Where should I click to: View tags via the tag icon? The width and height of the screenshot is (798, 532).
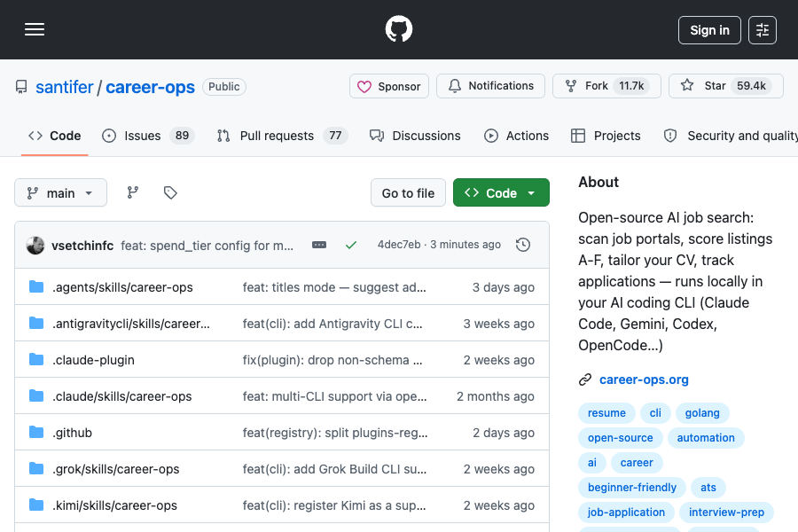tap(170, 192)
